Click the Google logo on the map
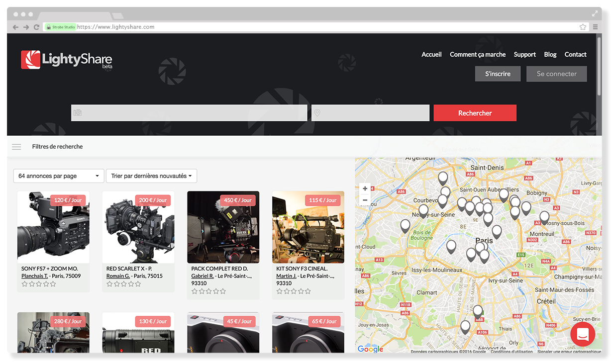This screenshot has width=612, height=364. pyautogui.click(x=370, y=350)
